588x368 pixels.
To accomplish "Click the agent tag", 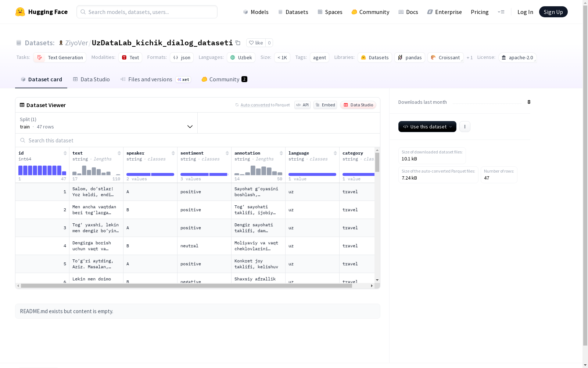I will (x=319, y=57).
